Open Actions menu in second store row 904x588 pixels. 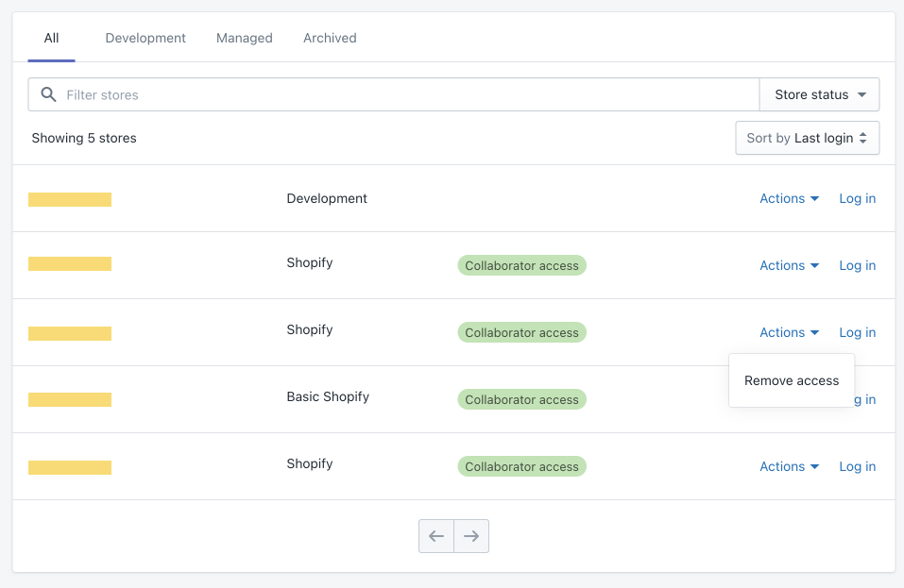point(789,265)
